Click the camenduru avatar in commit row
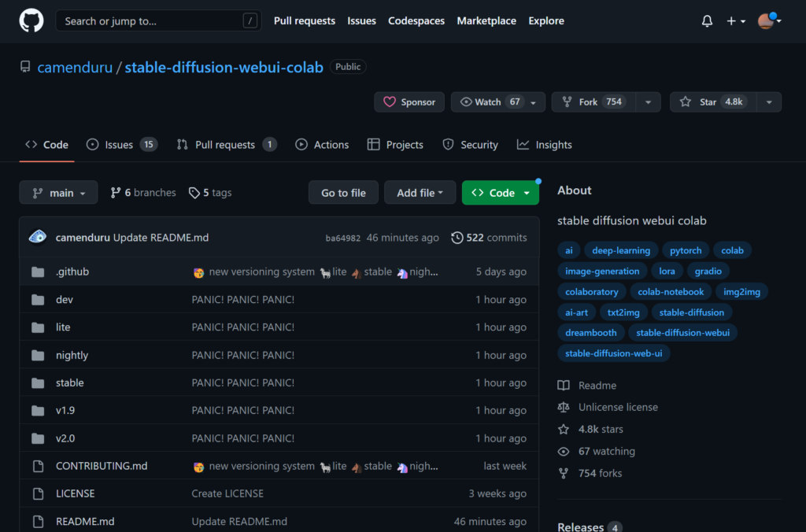 tap(38, 238)
